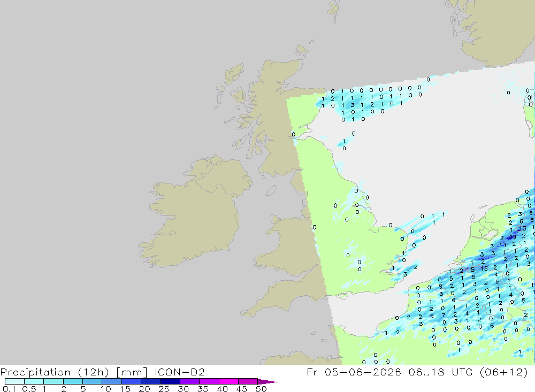Viewport: 535px width, 392px height.
Task: Click the 0.1–0.5 mm legend color swatch
Action: coord(14,381)
